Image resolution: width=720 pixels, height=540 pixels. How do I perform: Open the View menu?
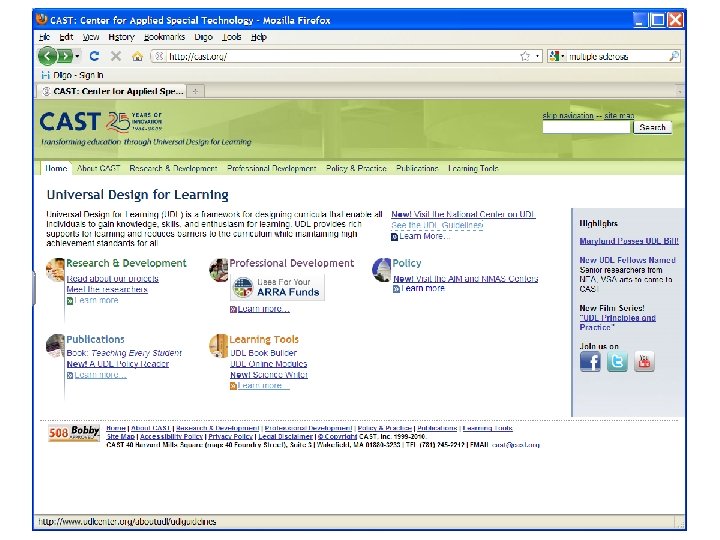click(x=90, y=37)
